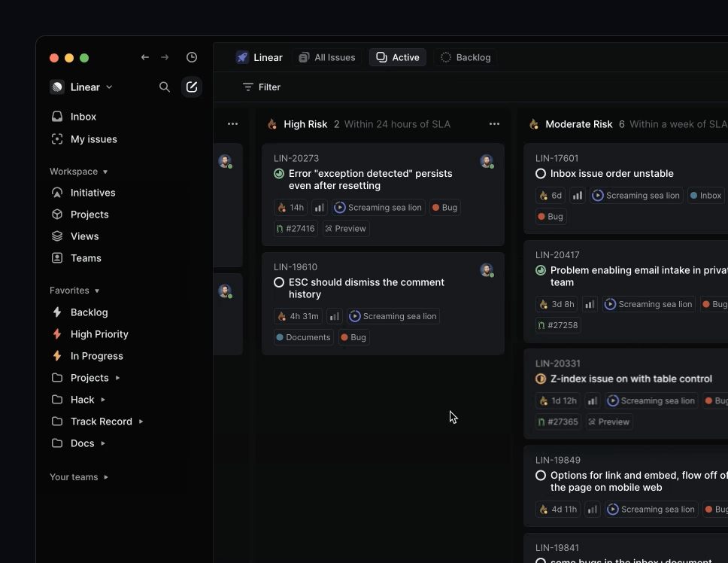Click the Moderate Risk column header
The height and width of the screenshot is (563, 728).
[578, 124]
